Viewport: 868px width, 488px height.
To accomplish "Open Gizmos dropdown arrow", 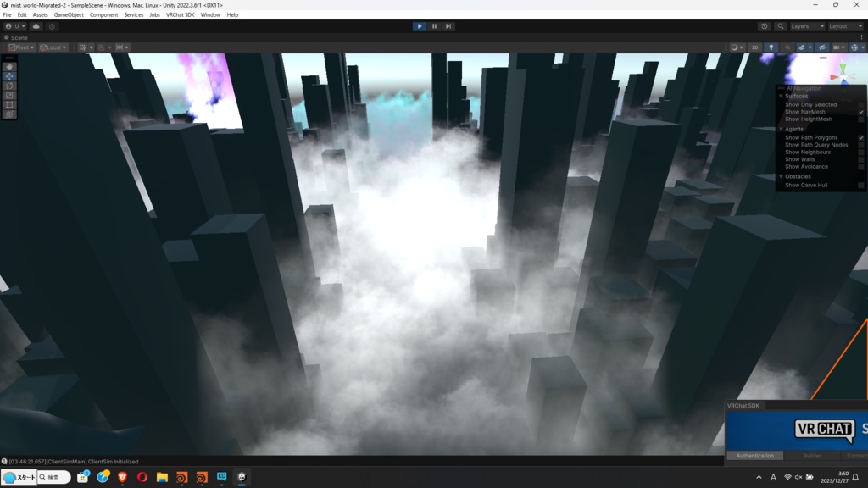I will 862,47.
